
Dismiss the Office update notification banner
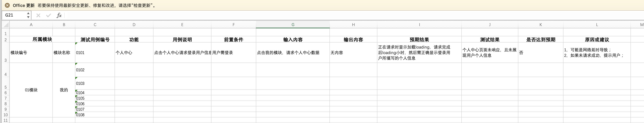pyautogui.click(x=7, y=5)
